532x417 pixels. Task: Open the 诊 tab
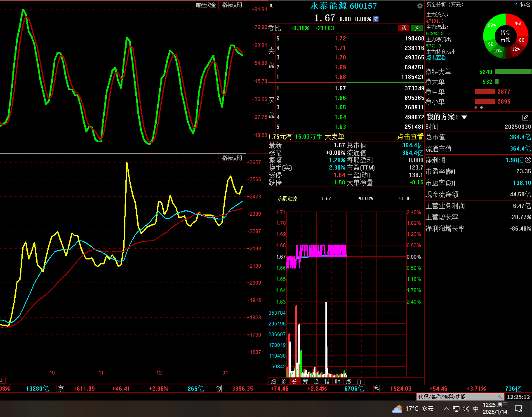(x=284, y=382)
